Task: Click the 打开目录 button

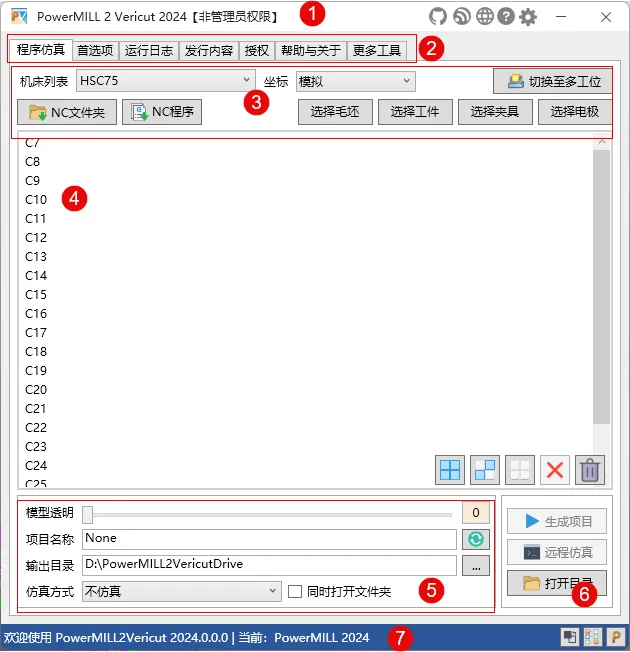Action: pos(557,583)
